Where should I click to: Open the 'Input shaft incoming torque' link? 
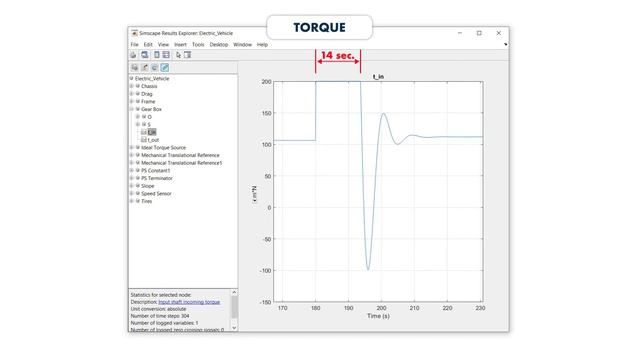click(x=189, y=302)
